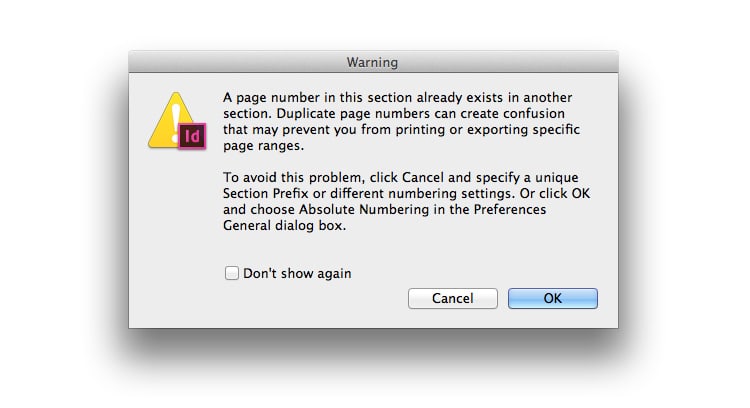750x408 pixels.
Task: Click "General dialog box" text in the message
Action: 284,227
